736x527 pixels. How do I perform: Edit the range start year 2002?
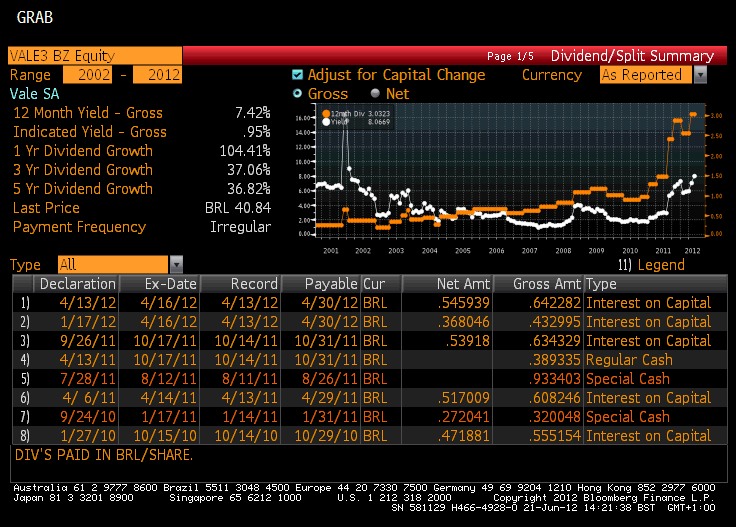[x=88, y=75]
